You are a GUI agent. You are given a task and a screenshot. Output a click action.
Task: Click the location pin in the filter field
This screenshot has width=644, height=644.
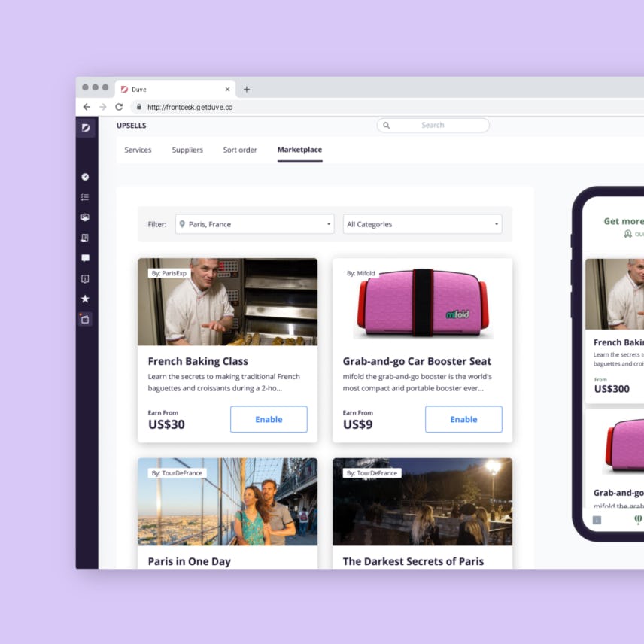click(181, 223)
